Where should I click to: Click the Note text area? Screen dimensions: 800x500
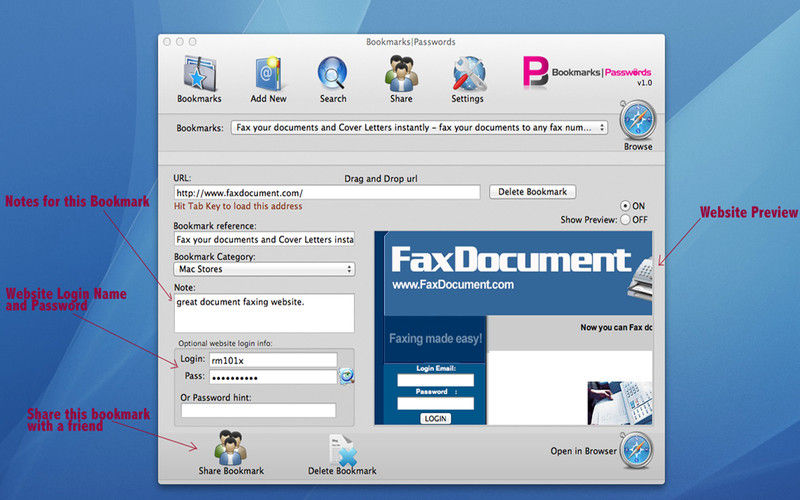(264, 313)
